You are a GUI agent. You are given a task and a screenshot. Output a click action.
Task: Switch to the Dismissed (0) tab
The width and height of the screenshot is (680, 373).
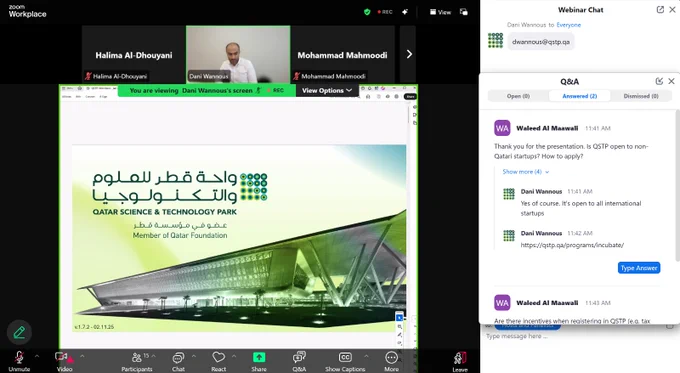(641, 96)
